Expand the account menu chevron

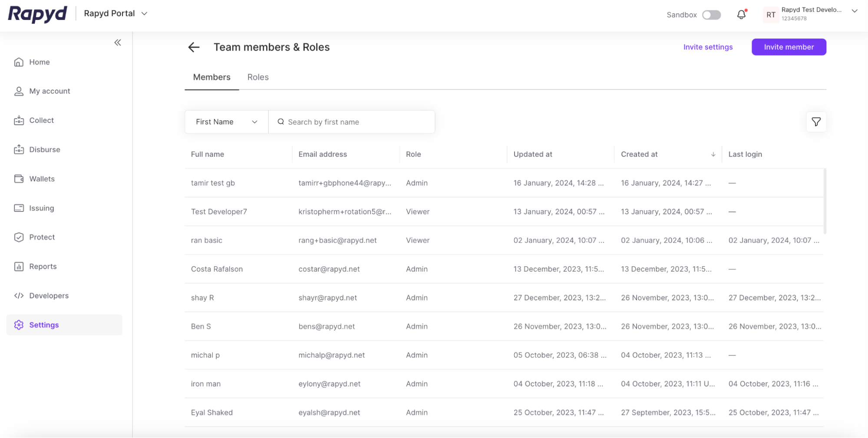tap(854, 11)
